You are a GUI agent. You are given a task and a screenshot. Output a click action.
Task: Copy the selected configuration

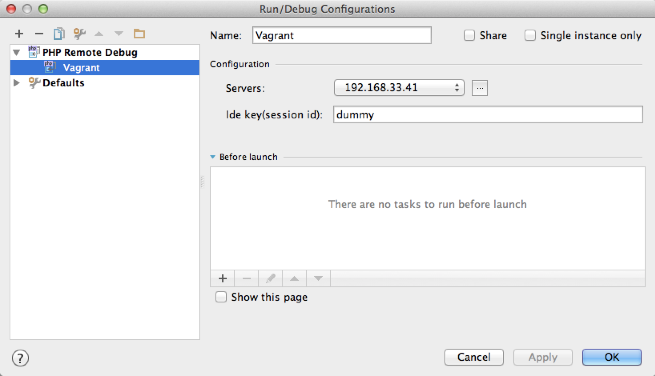pos(59,34)
